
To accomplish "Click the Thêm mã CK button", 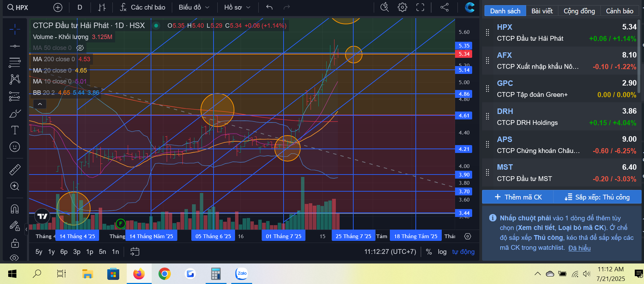I will coord(518,197).
